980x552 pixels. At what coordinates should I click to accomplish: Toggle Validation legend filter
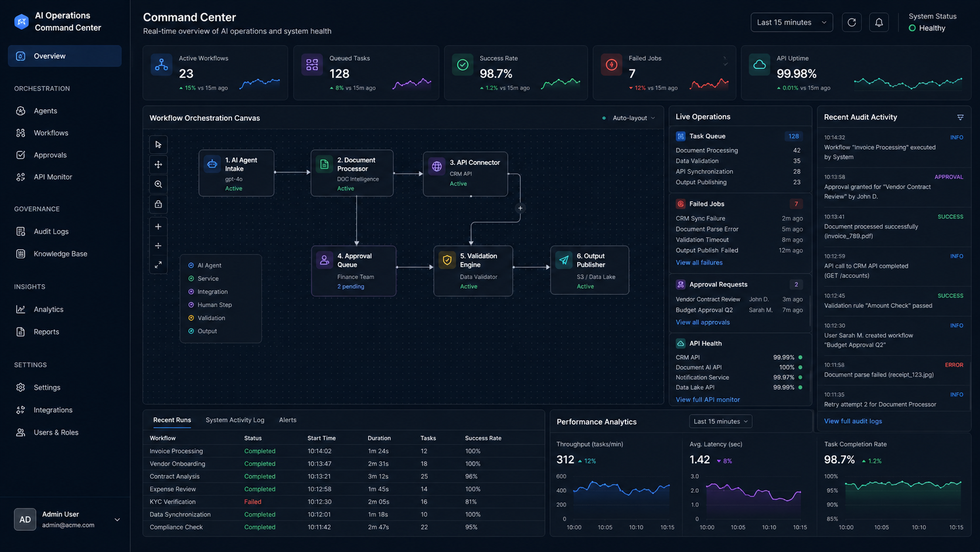206,318
